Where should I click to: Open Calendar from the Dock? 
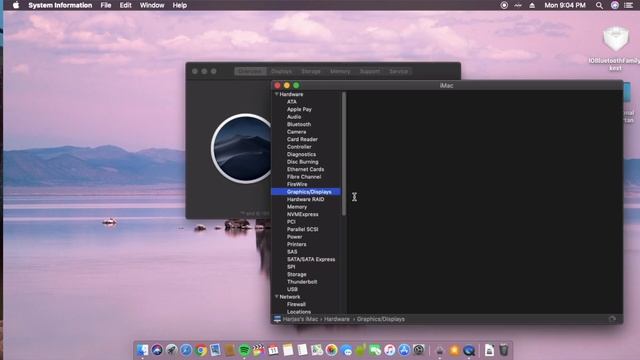273,350
